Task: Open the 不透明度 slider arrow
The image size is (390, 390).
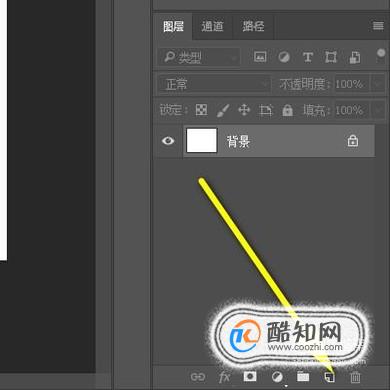Action: pos(378,84)
